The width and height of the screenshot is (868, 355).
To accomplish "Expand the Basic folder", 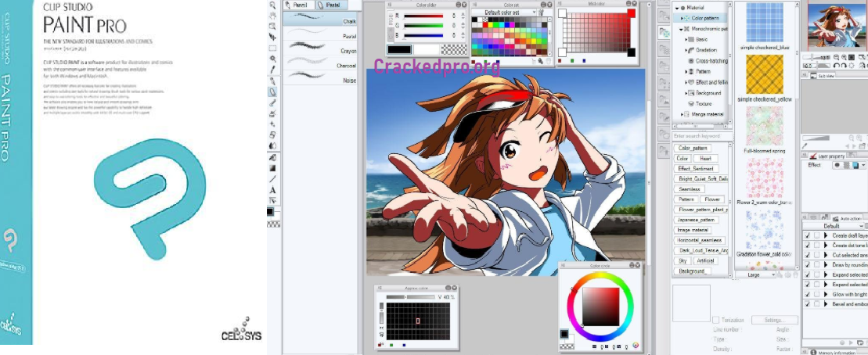I will [686, 40].
